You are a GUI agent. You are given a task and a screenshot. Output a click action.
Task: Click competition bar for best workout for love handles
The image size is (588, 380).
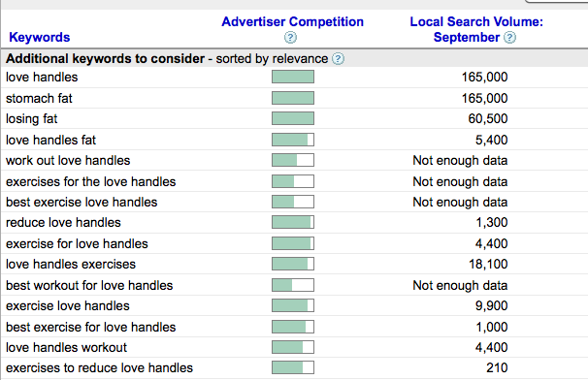point(293,285)
